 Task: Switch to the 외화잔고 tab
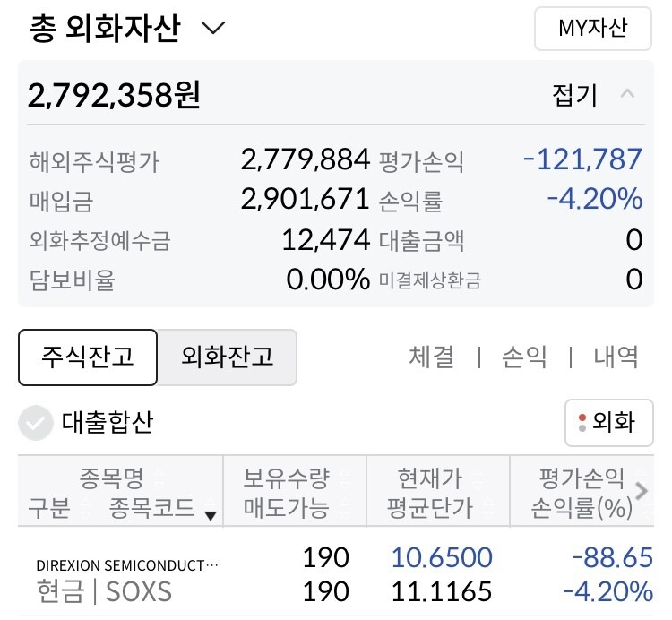(x=228, y=357)
